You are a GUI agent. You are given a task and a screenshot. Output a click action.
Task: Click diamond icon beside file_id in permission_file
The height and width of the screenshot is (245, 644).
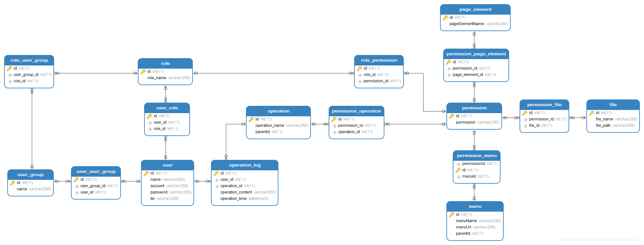(x=526, y=126)
